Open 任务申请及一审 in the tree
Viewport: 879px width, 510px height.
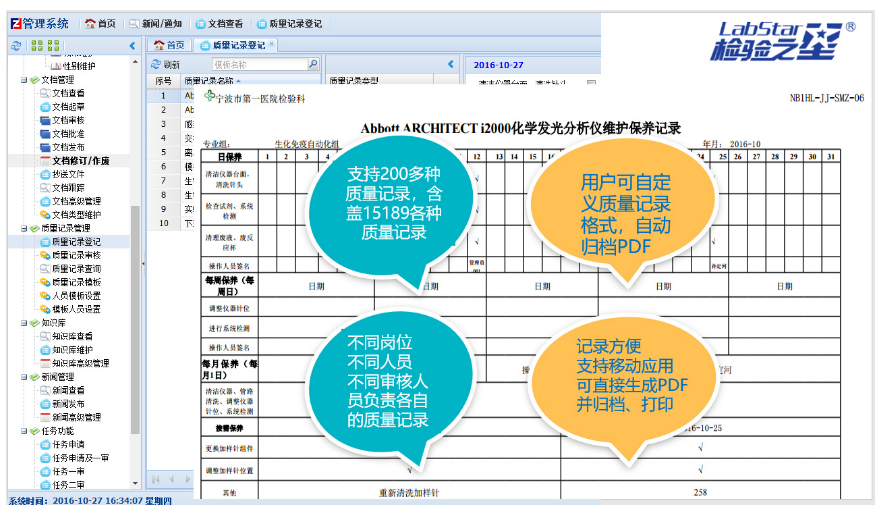click(x=80, y=458)
